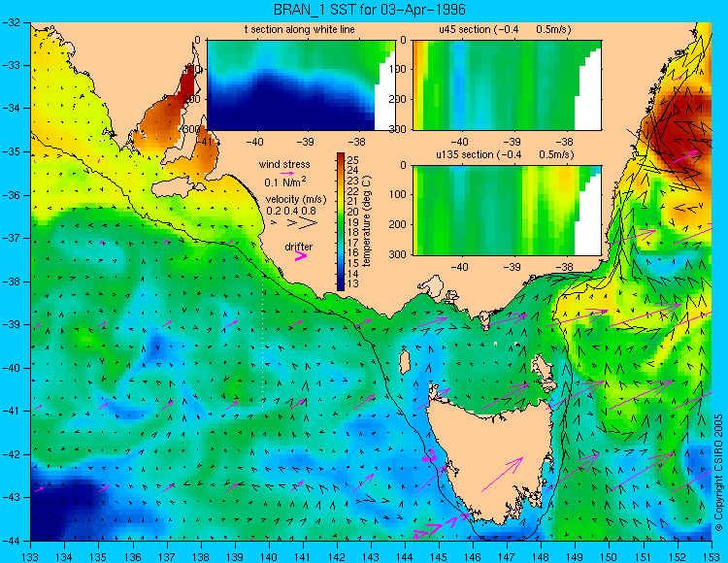Click the magenta drifter legend symbol
The image size is (728, 563).
point(301,256)
